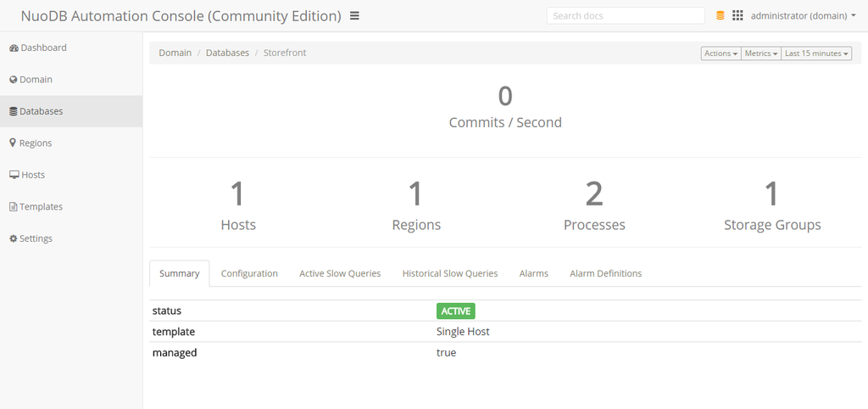Click the template row label
This screenshot has height=409, width=868.
pyautogui.click(x=173, y=332)
